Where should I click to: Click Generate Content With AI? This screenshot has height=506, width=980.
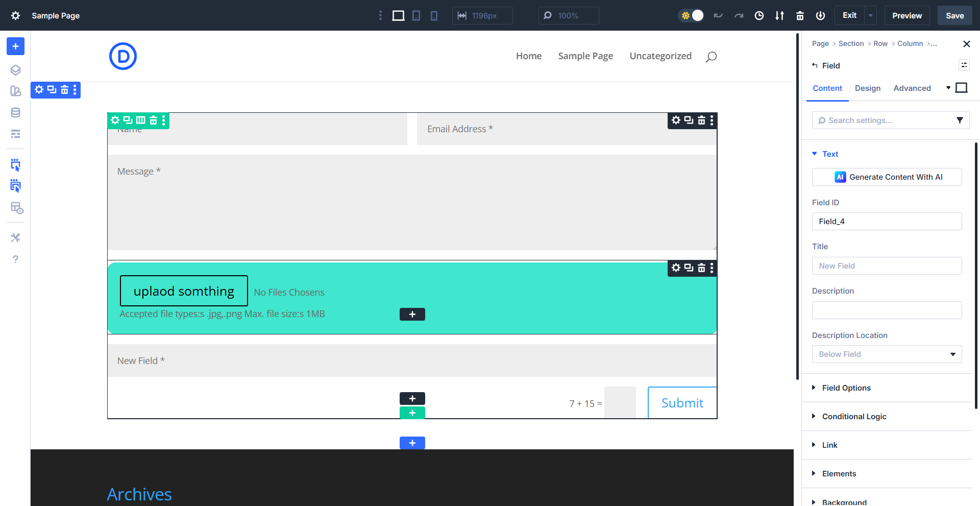coord(887,177)
